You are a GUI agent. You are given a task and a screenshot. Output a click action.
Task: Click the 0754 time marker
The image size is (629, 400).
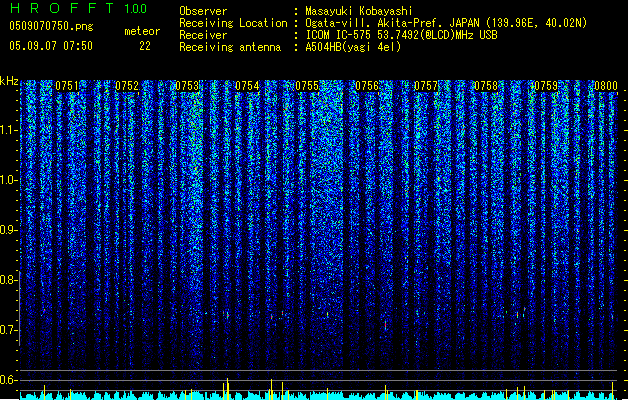[x=247, y=86]
